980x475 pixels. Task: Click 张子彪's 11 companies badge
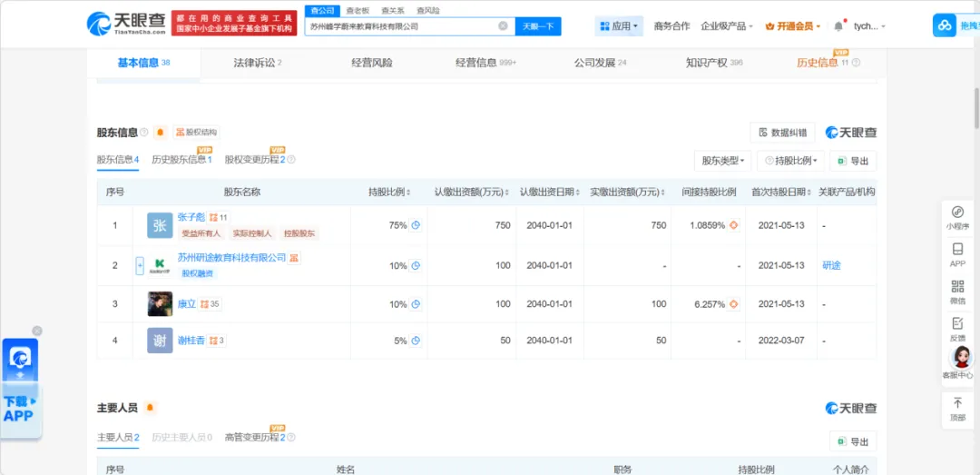tap(219, 217)
